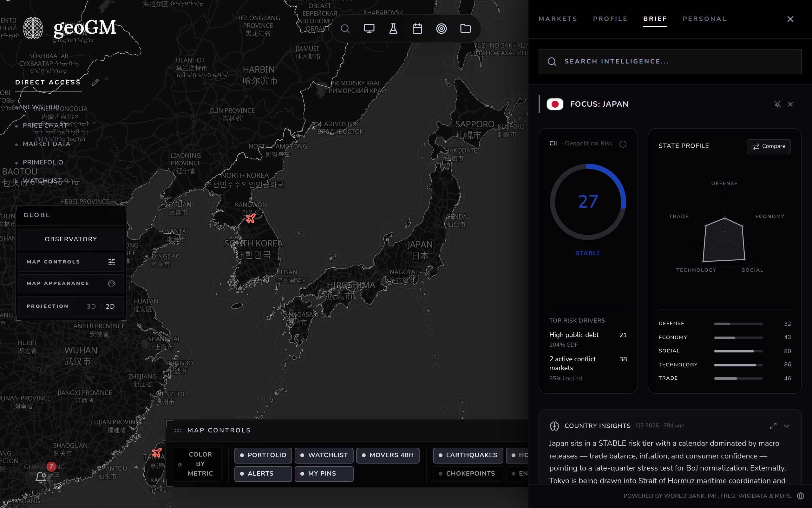
Task: Click the Compare button in State Profile
Action: tap(769, 146)
